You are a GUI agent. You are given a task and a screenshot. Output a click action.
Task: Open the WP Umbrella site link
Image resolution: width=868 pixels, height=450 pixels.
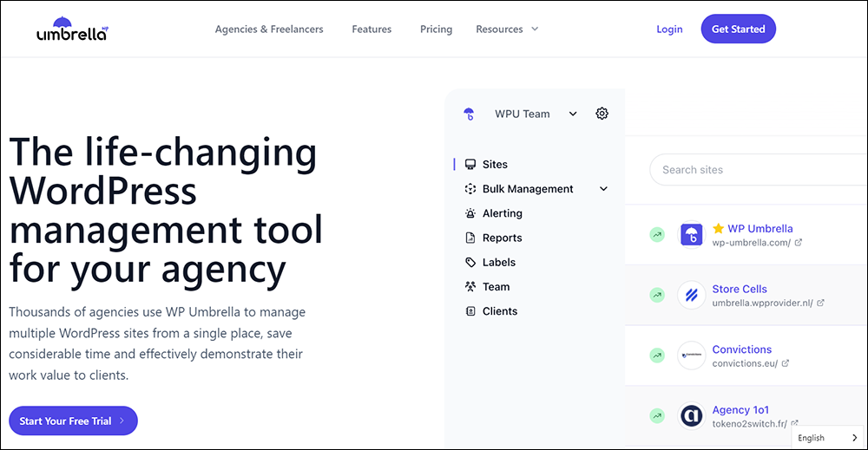(x=760, y=228)
